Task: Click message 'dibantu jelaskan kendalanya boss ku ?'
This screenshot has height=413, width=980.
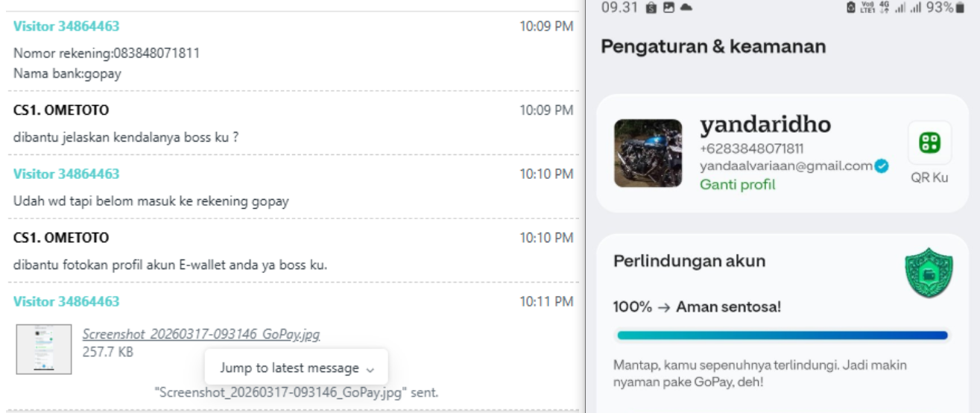Action: click(x=126, y=138)
